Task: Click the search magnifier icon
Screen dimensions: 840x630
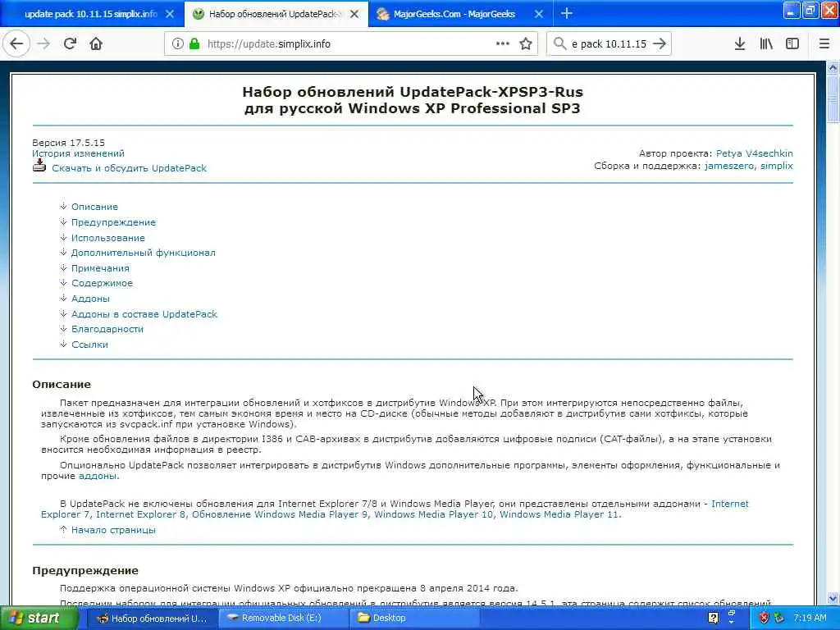Action: pos(559,43)
